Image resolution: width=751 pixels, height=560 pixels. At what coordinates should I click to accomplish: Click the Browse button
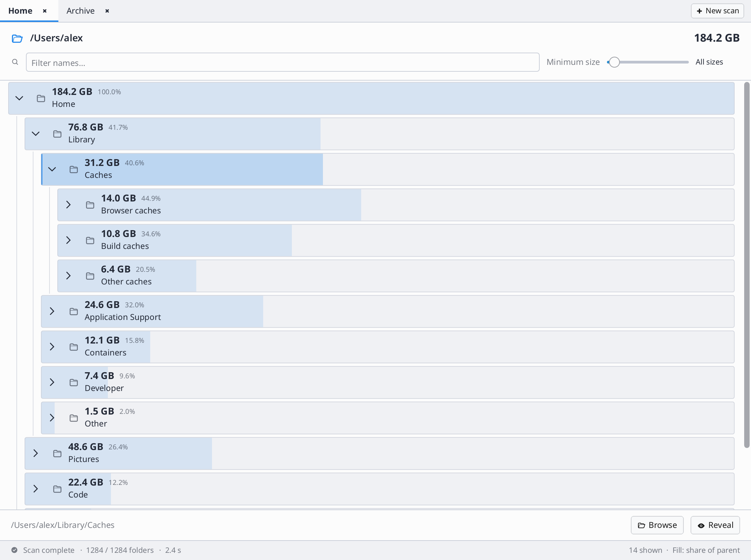coord(657,525)
